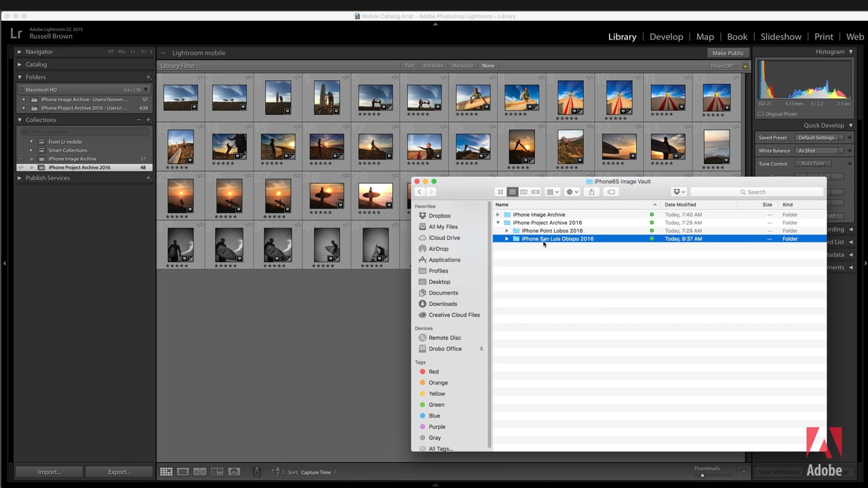868x488 pixels.
Task: Click the Export button
Action: coord(119,472)
